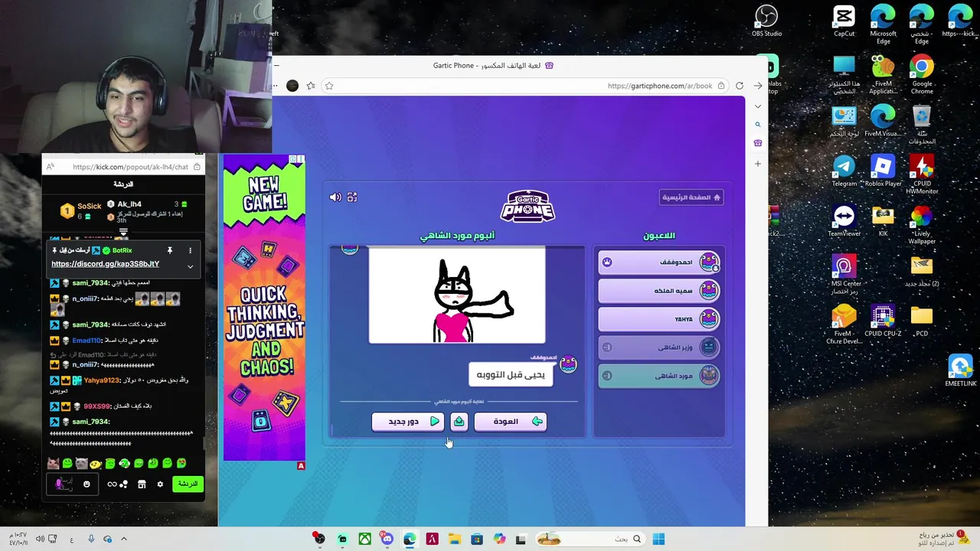Open CPUID HWMonitor desktop shortcut
The height and width of the screenshot is (551, 980).
click(x=922, y=174)
